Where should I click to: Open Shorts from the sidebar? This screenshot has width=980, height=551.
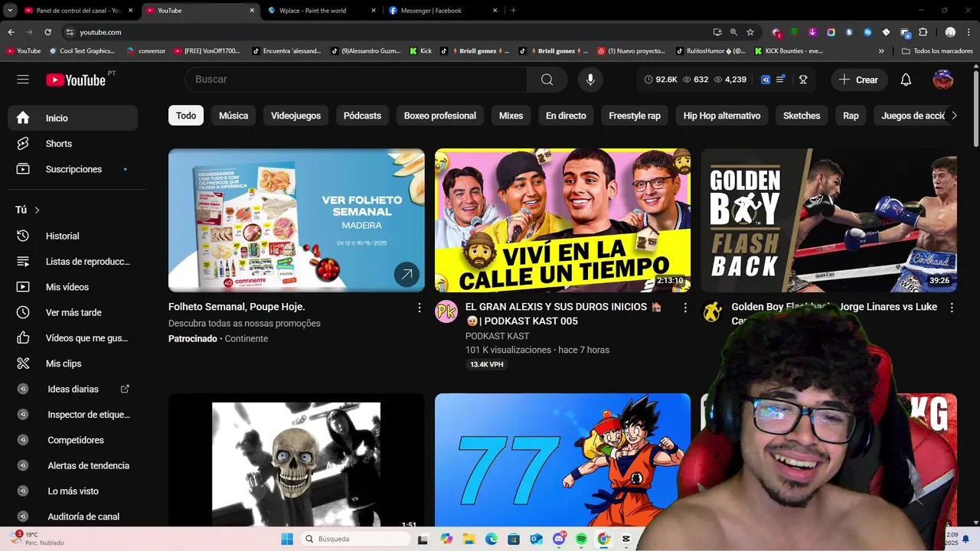click(73, 144)
